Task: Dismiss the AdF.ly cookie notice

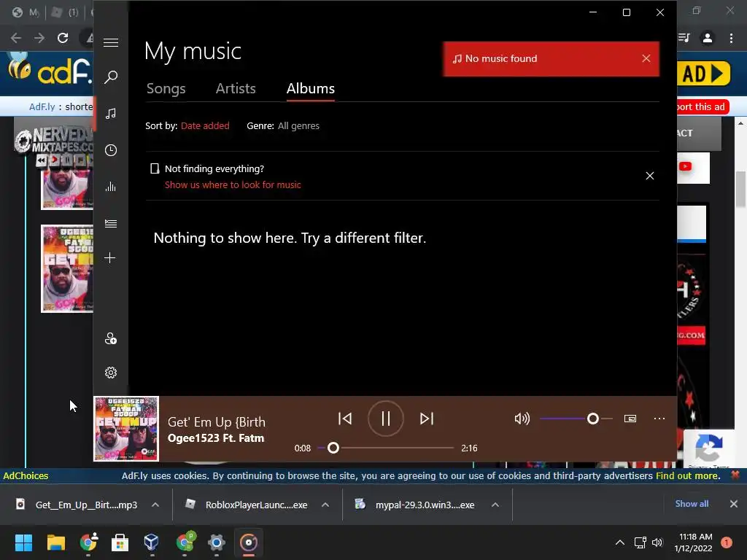Action: (735, 475)
